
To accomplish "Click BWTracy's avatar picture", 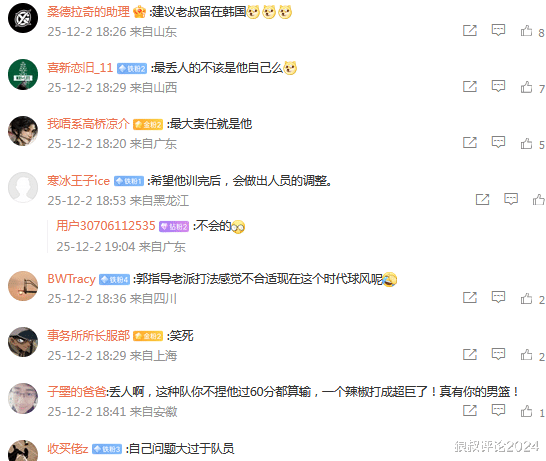I will tap(23, 286).
